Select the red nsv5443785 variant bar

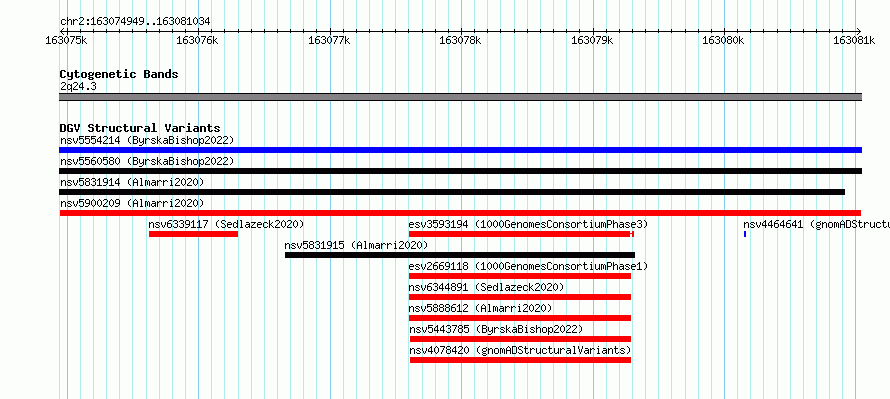pos(520,339)
